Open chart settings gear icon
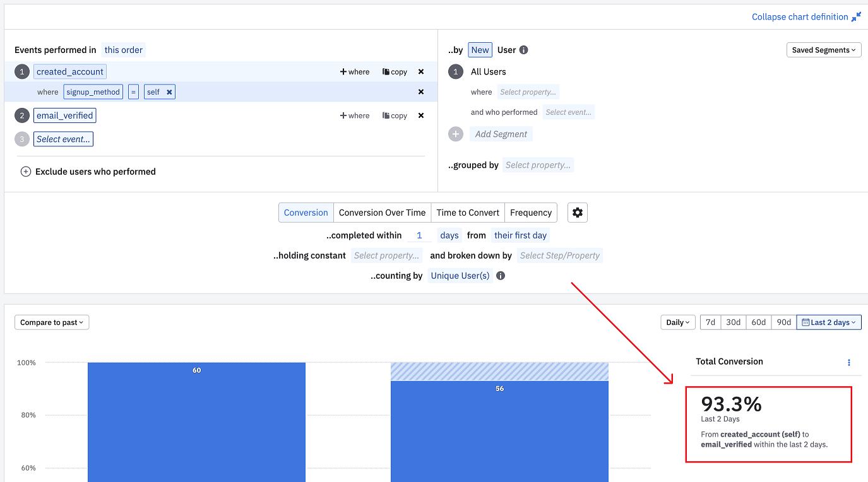The width and height of the screenshot is (868, 482). tap(577, 213)
